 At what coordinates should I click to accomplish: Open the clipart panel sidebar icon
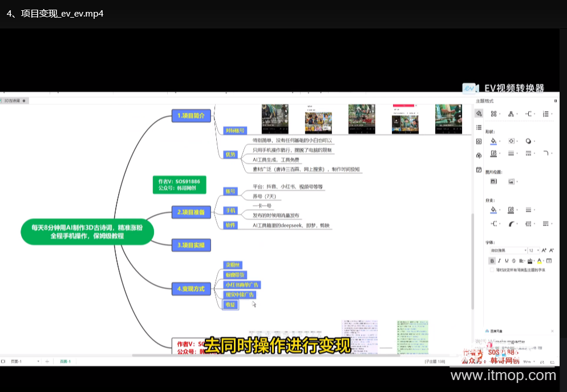479,155
